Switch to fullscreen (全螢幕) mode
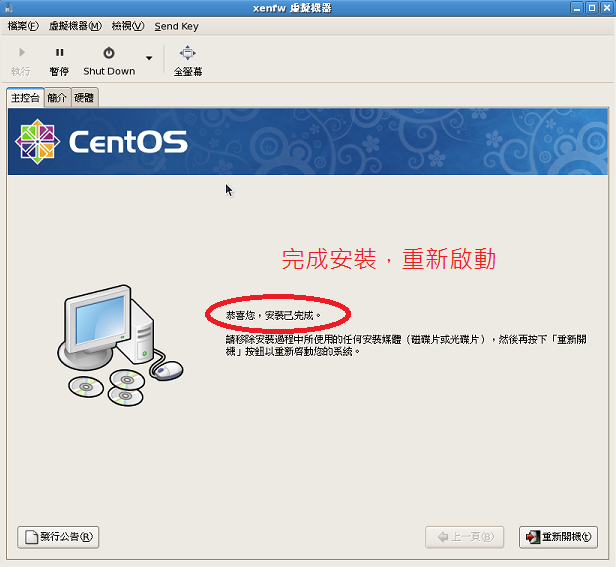 [x=187, y=61]
